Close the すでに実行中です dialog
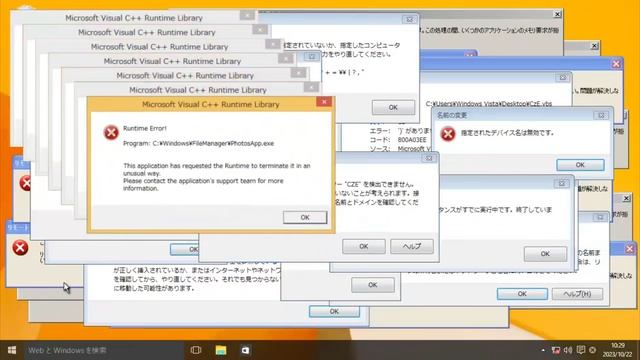 [562, 184]
